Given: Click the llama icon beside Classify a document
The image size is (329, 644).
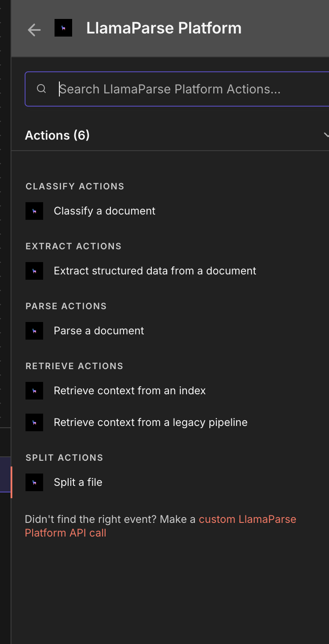Looking at the screenshot, I should [x=34, y=211].
